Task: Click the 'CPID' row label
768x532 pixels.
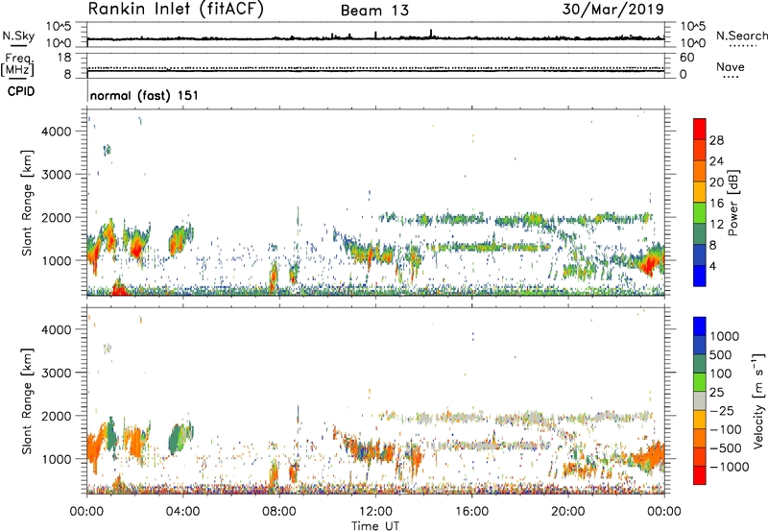Action: click(x=21, y=91)
